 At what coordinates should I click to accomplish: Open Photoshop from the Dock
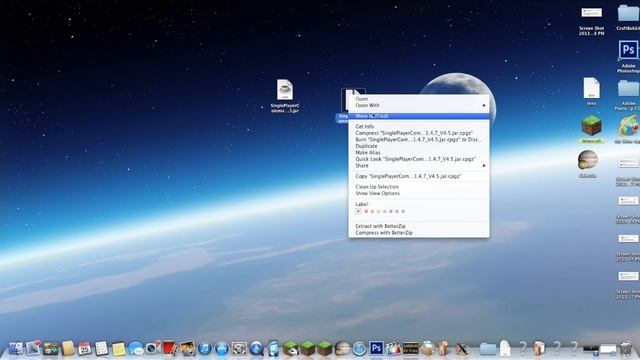pos(376,348)
